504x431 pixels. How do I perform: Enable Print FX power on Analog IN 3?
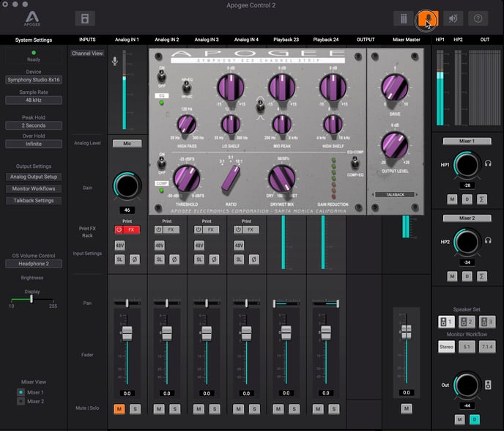[x=199, y=229]
